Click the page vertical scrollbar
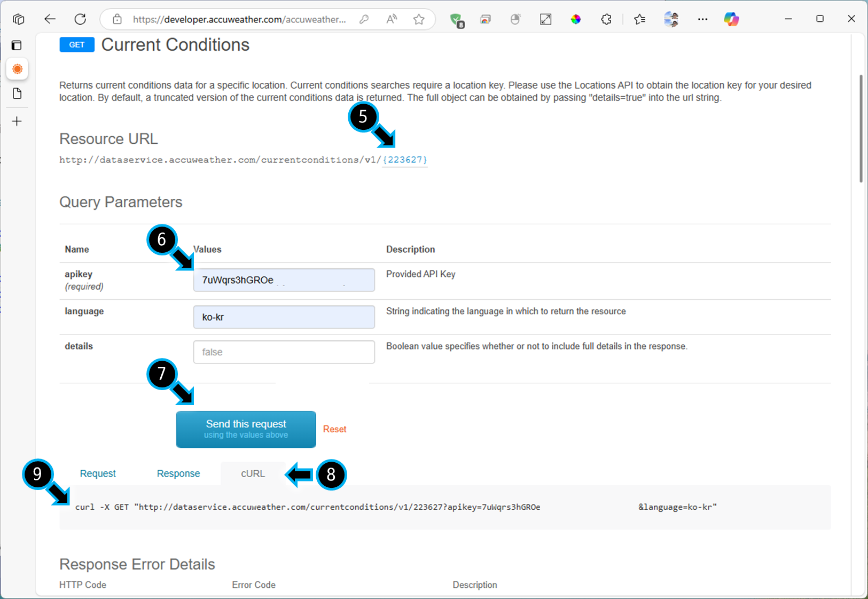Viewport: 868px width, 599px height. point(861,128)
